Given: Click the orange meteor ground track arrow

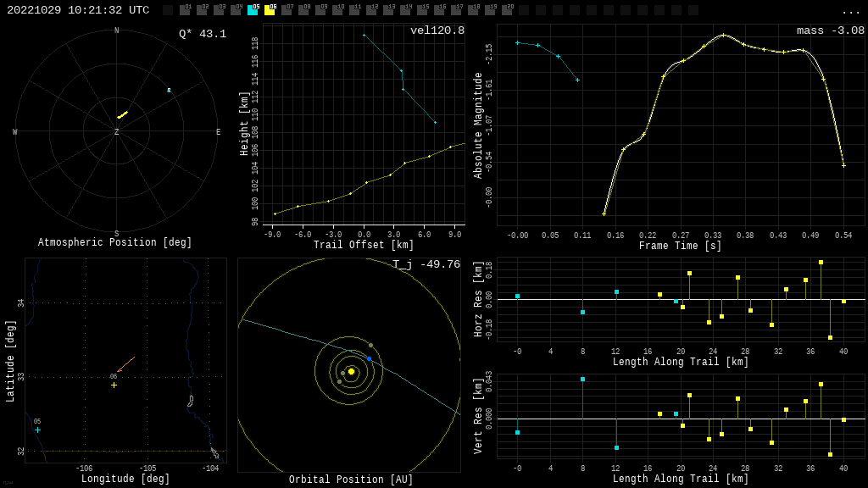Looking at the screenshot, I should 125,364.
